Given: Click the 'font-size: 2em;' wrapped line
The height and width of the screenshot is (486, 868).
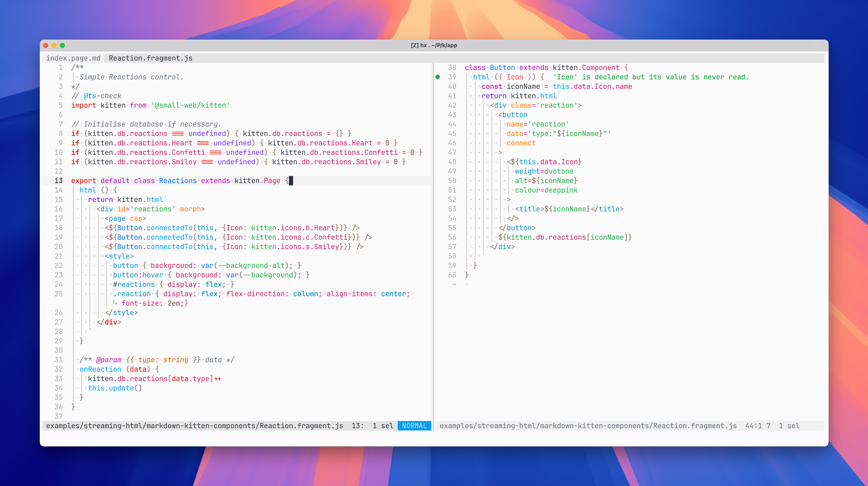Looking at the screenshot, I should click(x=155, y=303).
